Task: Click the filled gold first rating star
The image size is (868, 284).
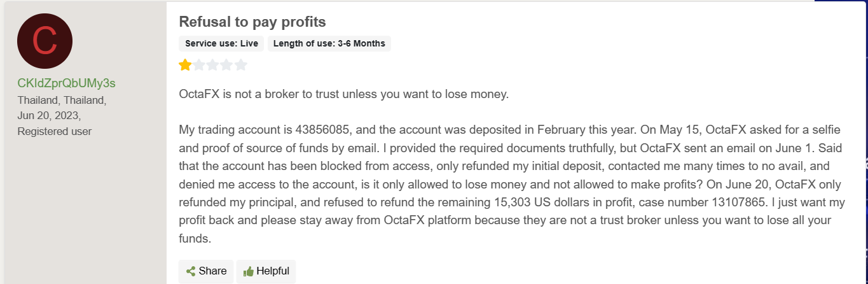Action: point(185,65)
